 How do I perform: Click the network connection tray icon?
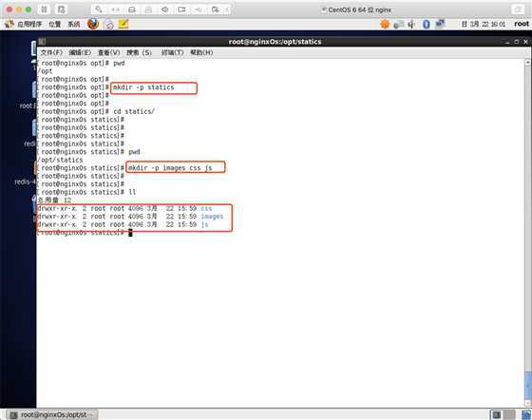pos(440,24)
